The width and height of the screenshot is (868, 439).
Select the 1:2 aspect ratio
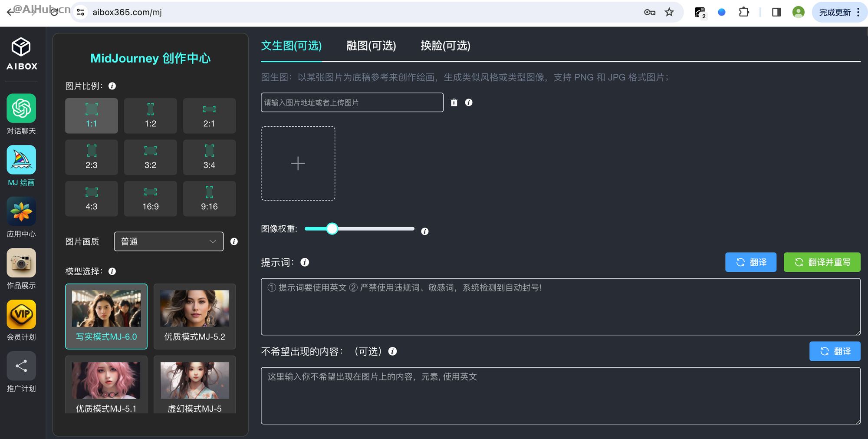tap(151, 116)
